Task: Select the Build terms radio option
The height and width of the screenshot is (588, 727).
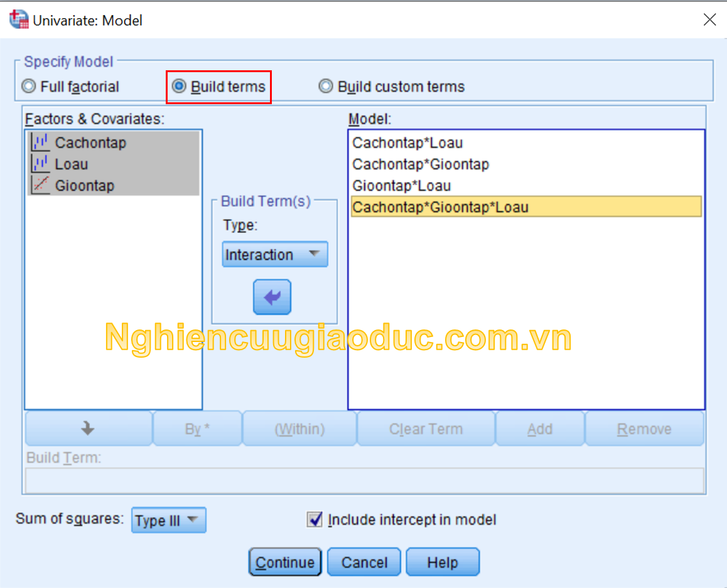Action: [x=180, y=87]
